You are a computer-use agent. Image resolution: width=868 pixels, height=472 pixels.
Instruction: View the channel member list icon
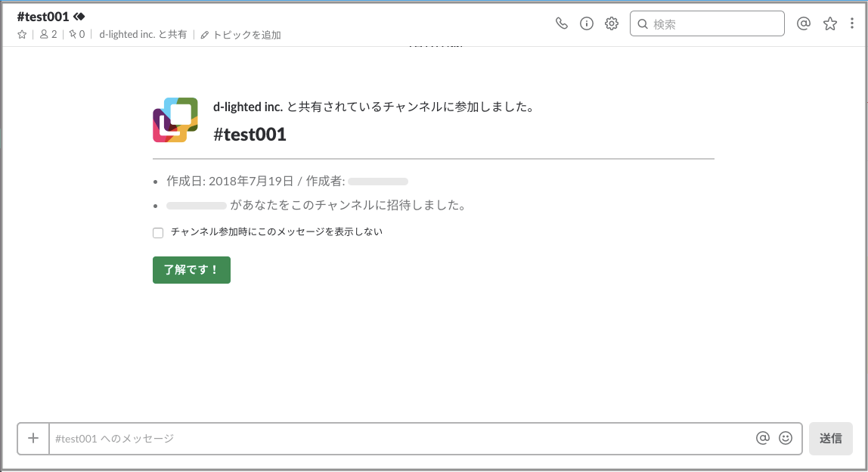[x=48, y=35]
